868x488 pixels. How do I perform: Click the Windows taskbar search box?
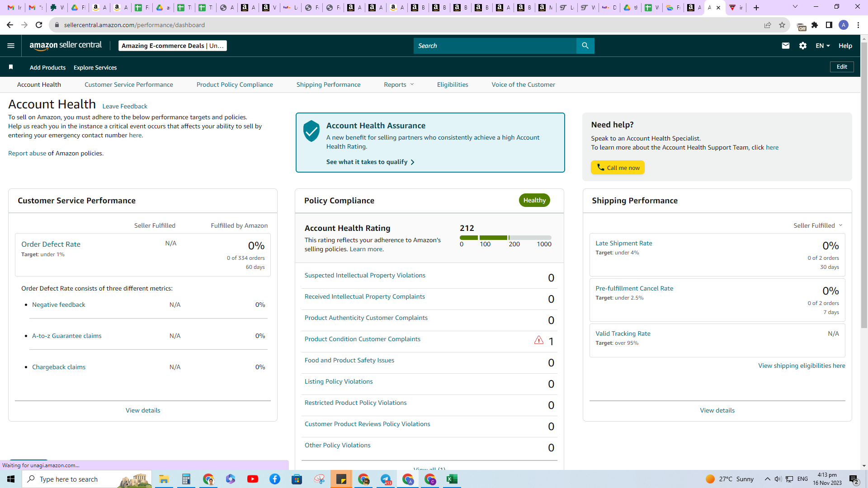coord(87,479)
